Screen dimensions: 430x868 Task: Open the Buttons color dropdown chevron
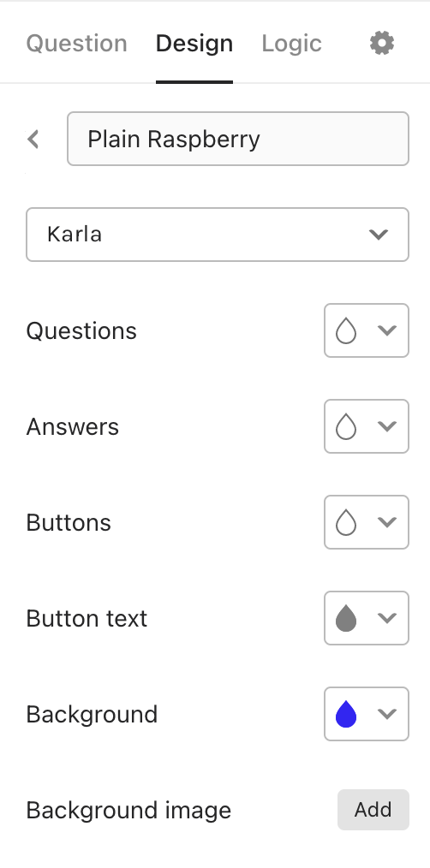(x=387, y=522)
